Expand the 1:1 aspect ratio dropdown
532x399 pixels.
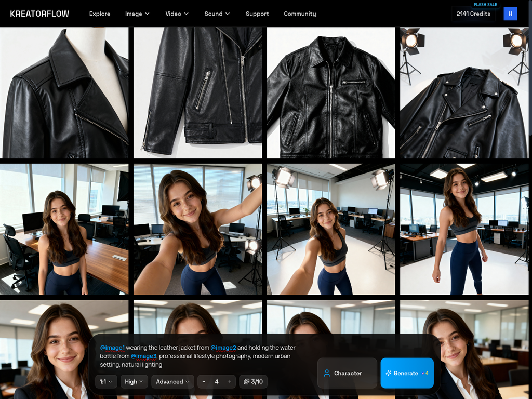click(106, 382)
